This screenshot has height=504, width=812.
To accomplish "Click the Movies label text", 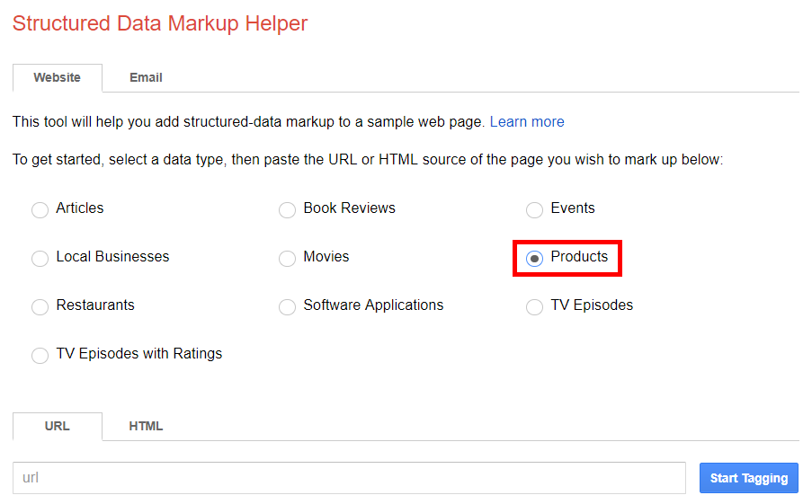I will click(x=326, y=257).
